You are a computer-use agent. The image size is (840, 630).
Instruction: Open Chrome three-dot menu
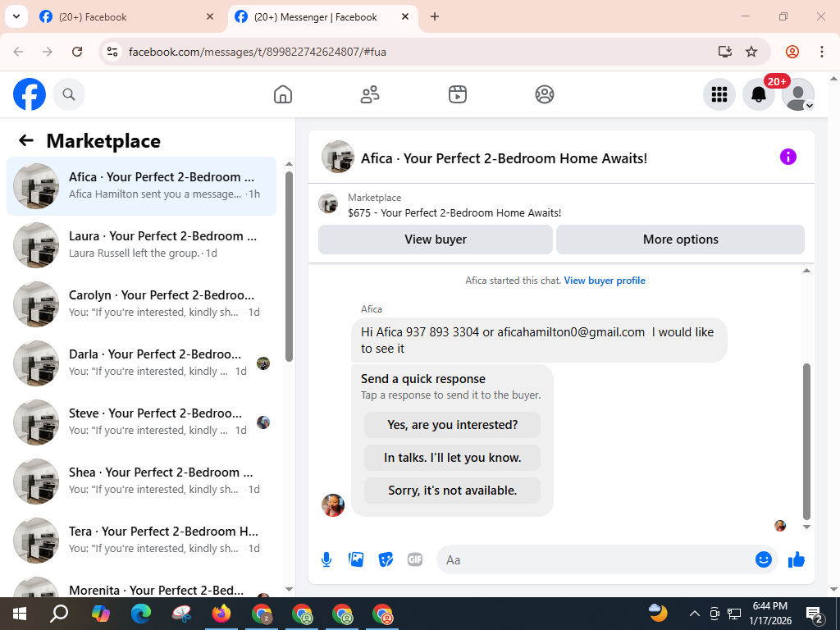click(x=822, y=52)
